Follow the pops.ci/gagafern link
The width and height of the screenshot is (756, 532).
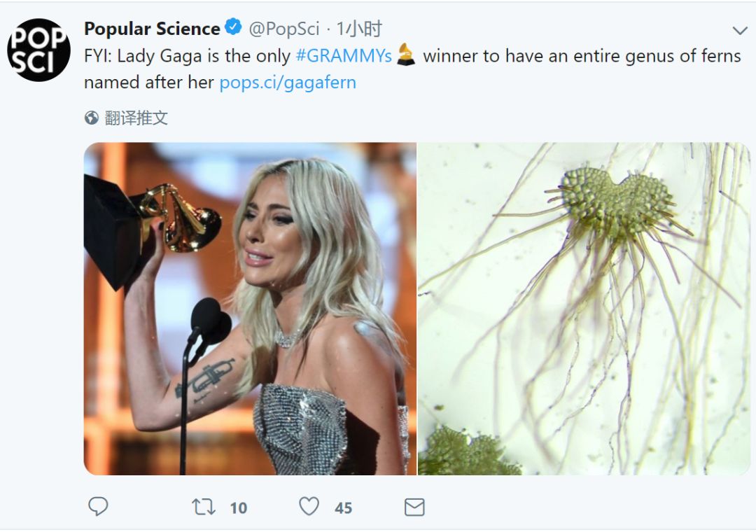(x=288, y=83)
